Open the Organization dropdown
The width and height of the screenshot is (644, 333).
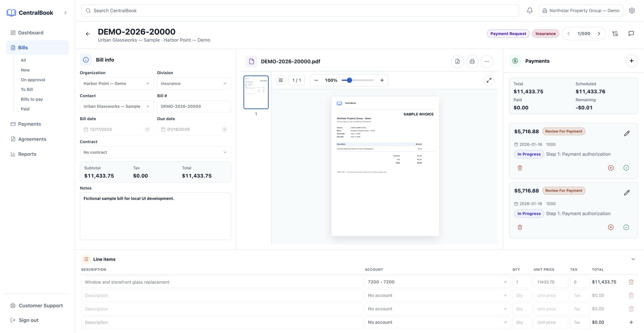(x=117, y=84)
